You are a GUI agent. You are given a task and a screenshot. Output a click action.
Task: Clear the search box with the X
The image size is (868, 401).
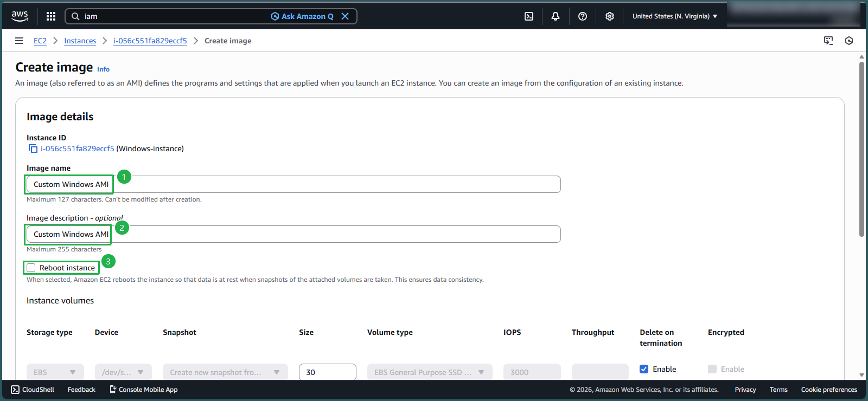345,16
